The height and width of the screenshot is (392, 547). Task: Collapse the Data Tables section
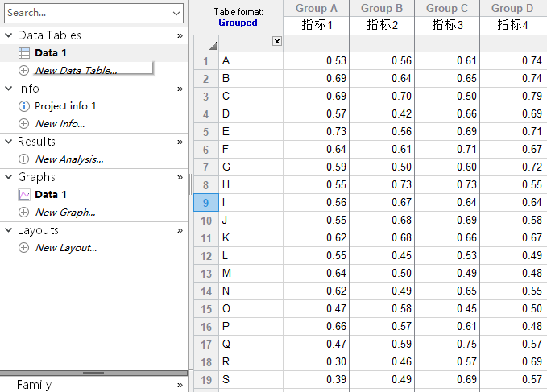point(9,35)
